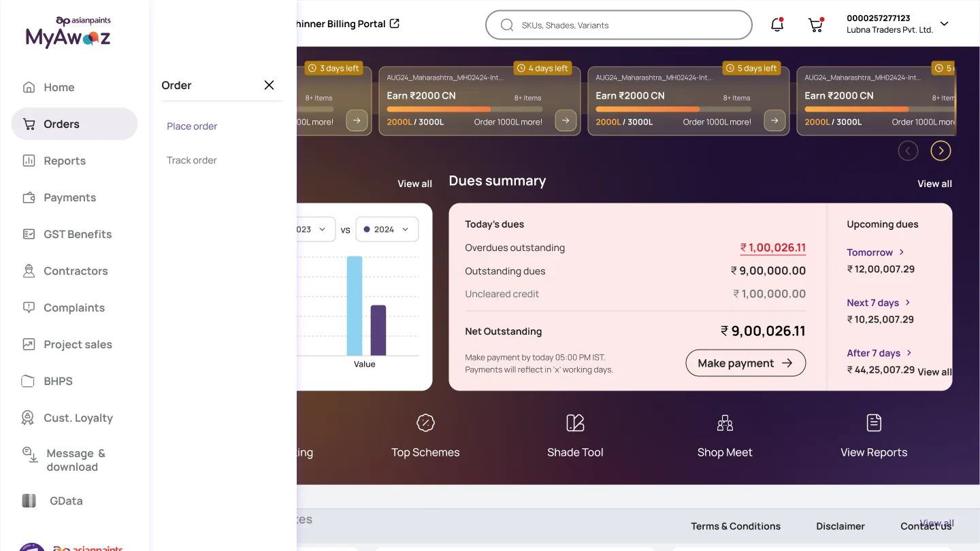
Task: Select Place order in Order menu
Action: [x=192, y=126]
